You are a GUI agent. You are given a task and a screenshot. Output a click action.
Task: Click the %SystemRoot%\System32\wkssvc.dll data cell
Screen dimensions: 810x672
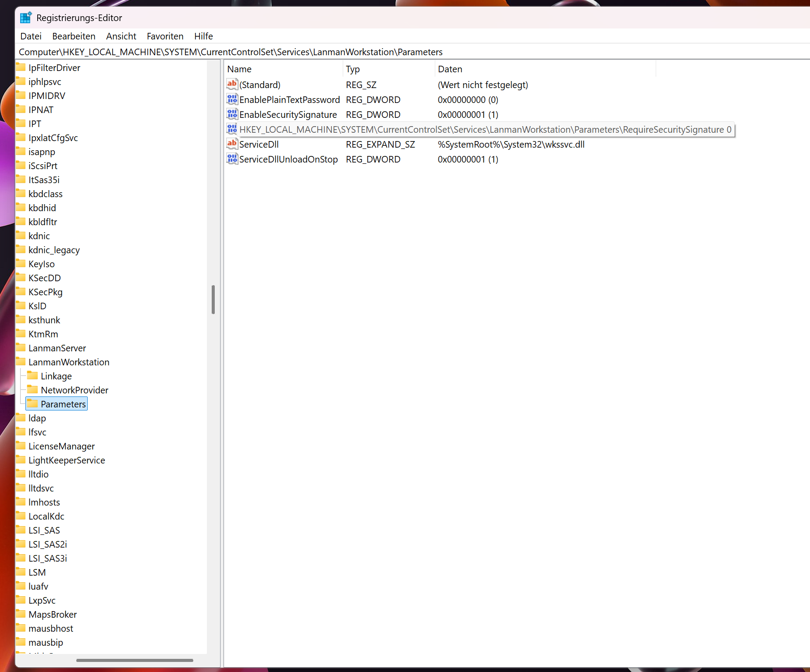coord(511,144)
